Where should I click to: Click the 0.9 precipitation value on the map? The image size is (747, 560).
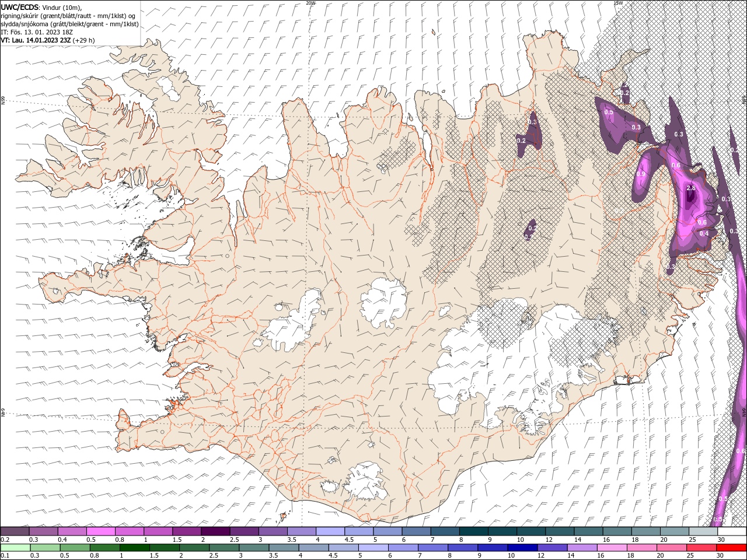coord(641,174)
